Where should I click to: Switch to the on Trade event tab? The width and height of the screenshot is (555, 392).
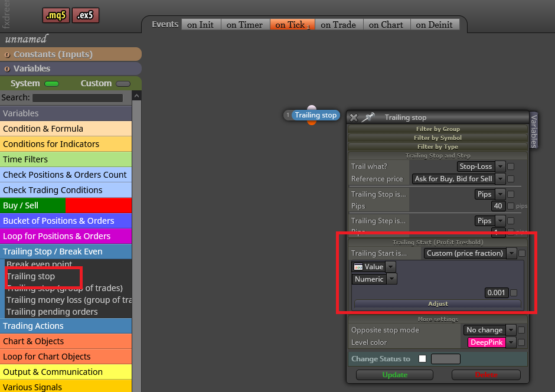tap(338, 25)
